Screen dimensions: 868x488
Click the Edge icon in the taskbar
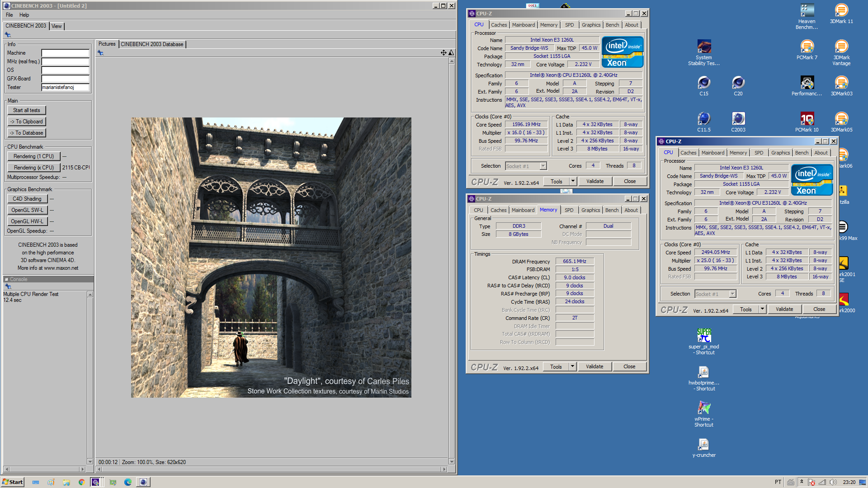click(x=128, y=482)
